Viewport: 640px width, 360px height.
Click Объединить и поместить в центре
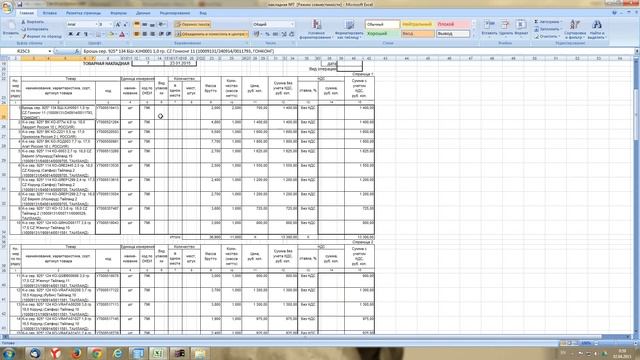coord(211,34)
